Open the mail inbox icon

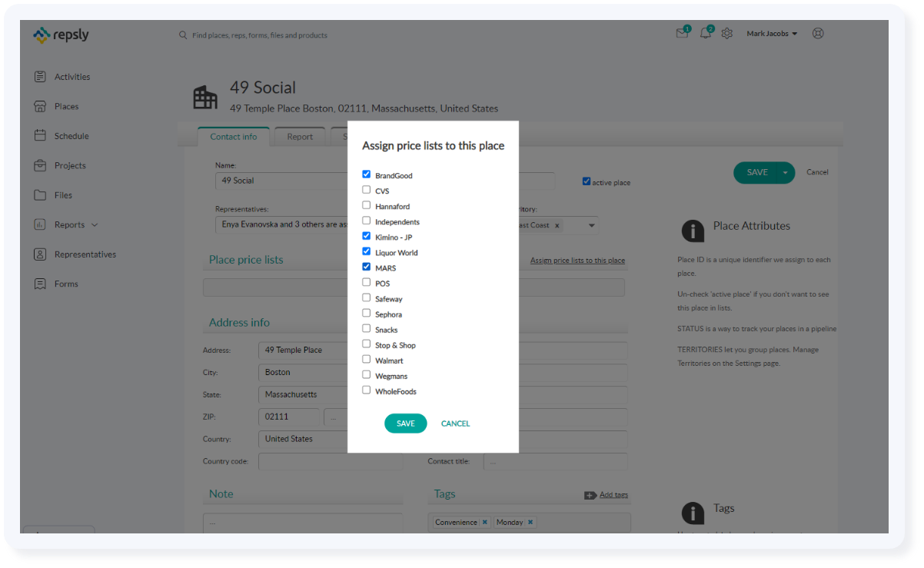(x=683, y=33)
